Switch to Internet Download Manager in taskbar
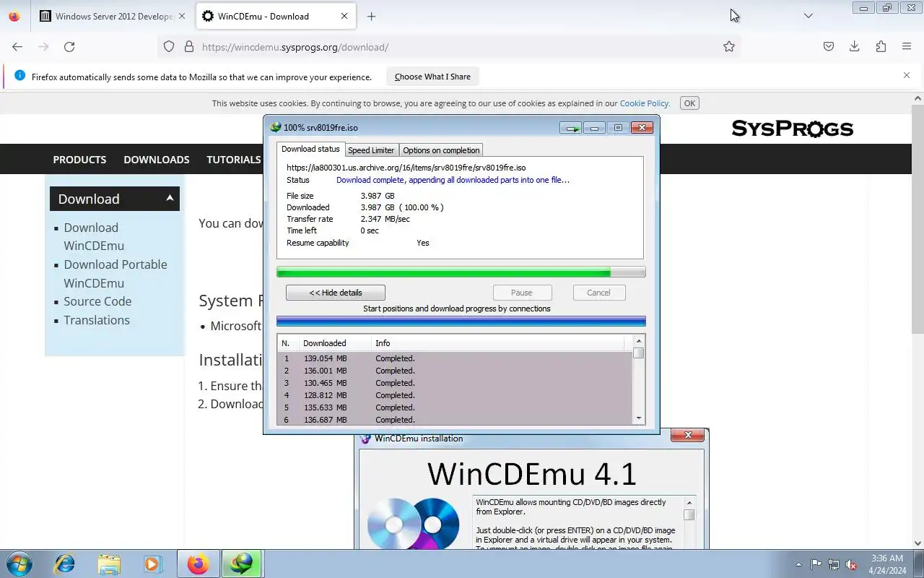This screenshot has width=924, height=578. pos(241,564)
